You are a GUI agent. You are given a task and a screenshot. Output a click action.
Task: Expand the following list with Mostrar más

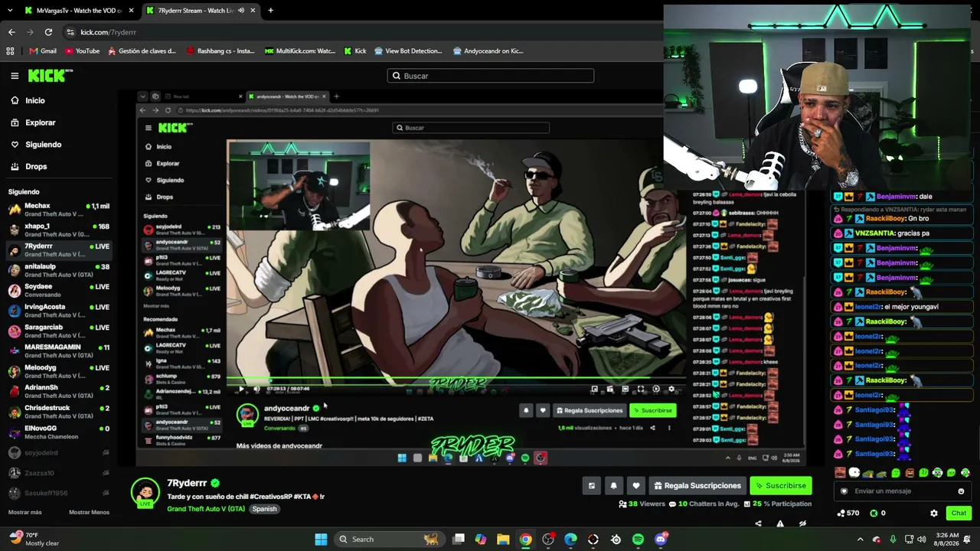[25, 512]
